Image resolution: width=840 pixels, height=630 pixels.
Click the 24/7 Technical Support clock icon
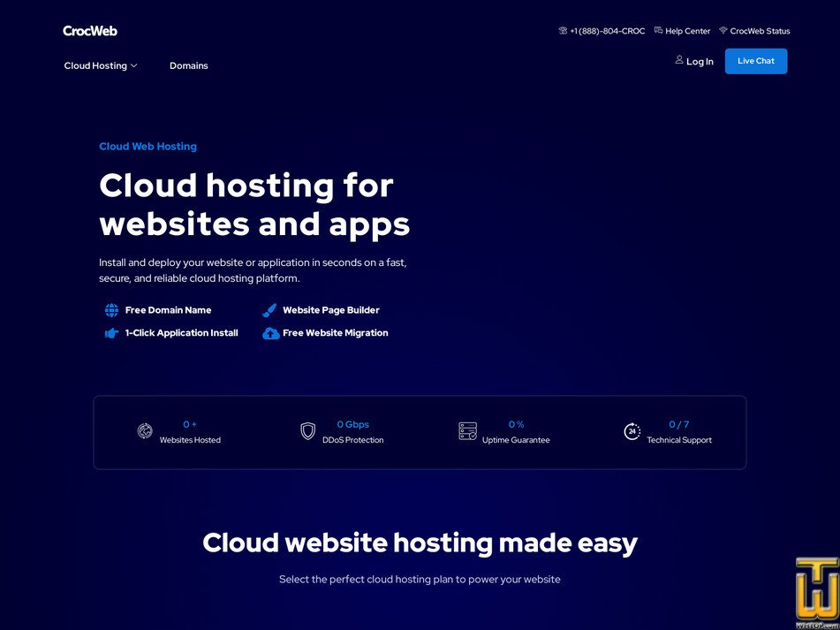632,431
